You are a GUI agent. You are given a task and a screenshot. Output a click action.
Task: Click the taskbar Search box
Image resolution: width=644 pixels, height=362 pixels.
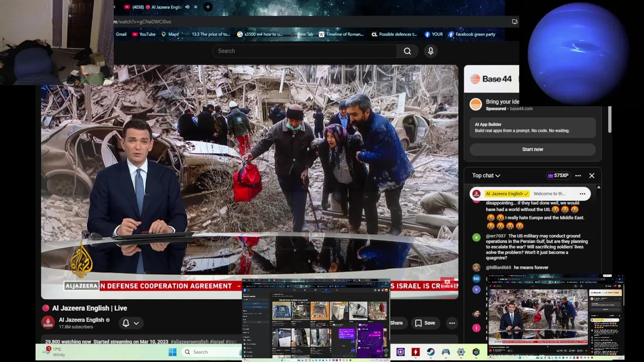211,352
